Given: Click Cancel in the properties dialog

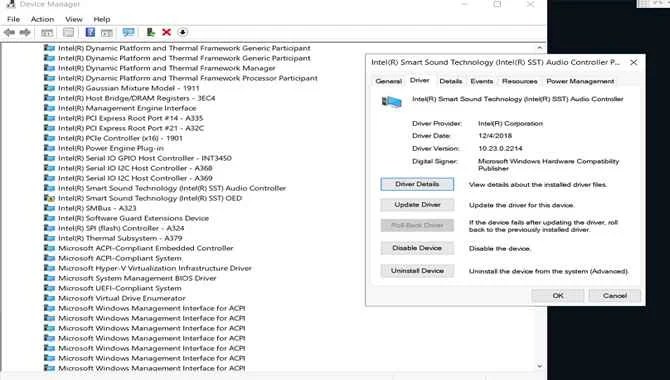Looking at the screenshot, I should [x=614, y=295].
